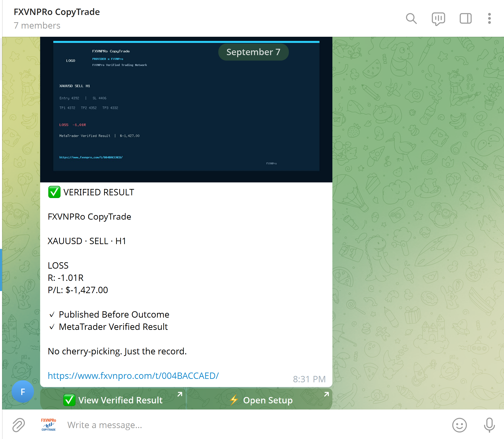Open the video chat / voice chat icon
The height and width of the screenshot is (439, 504).
click(x=438, y=19)
